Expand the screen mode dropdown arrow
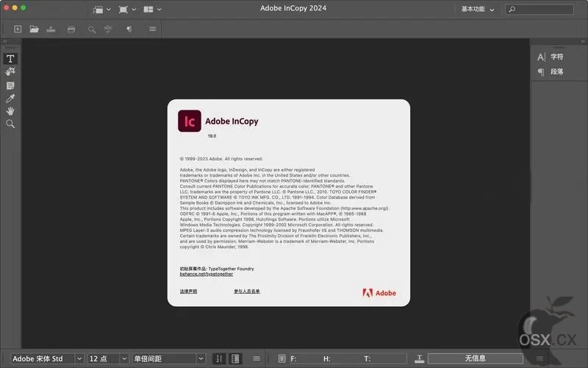Screen dimensions: 588x368 coord(134,10)
